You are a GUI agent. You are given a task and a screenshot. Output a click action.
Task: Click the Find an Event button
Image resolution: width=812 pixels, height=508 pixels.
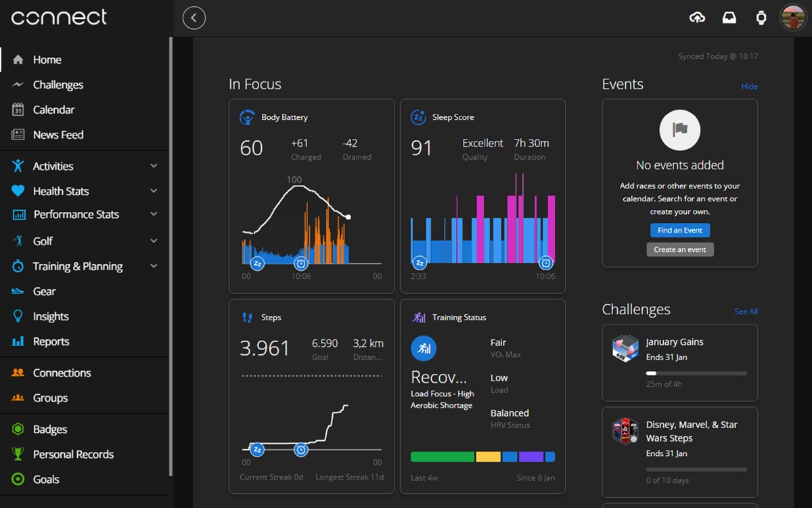[x=680, y=230]
